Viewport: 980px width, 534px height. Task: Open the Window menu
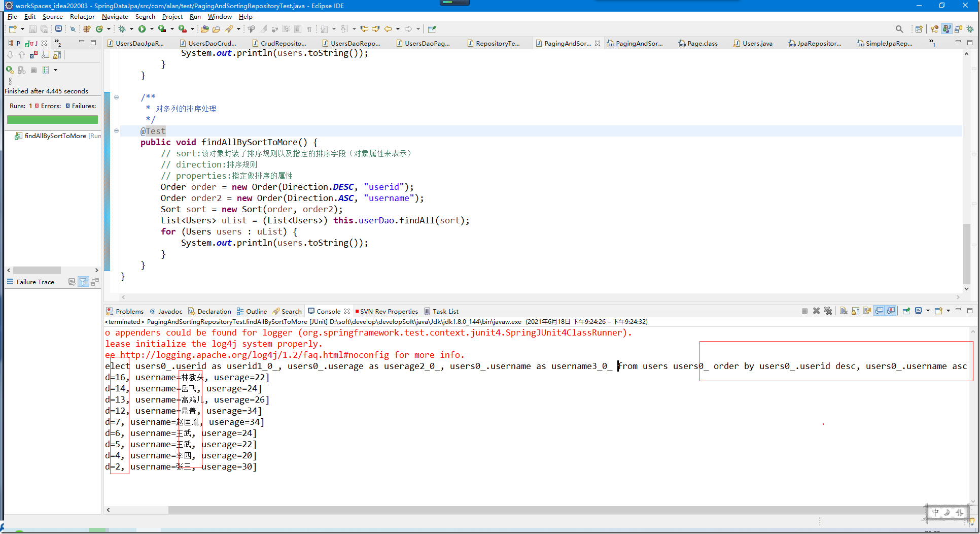pyautogui.click(x=220, y=16)
